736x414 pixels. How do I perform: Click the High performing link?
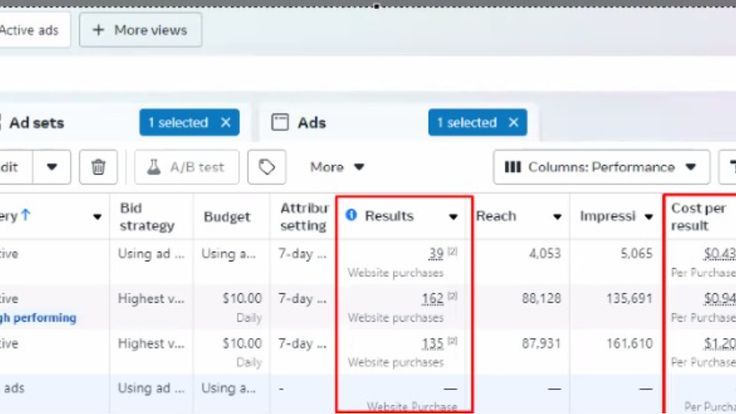pos(38,318)
